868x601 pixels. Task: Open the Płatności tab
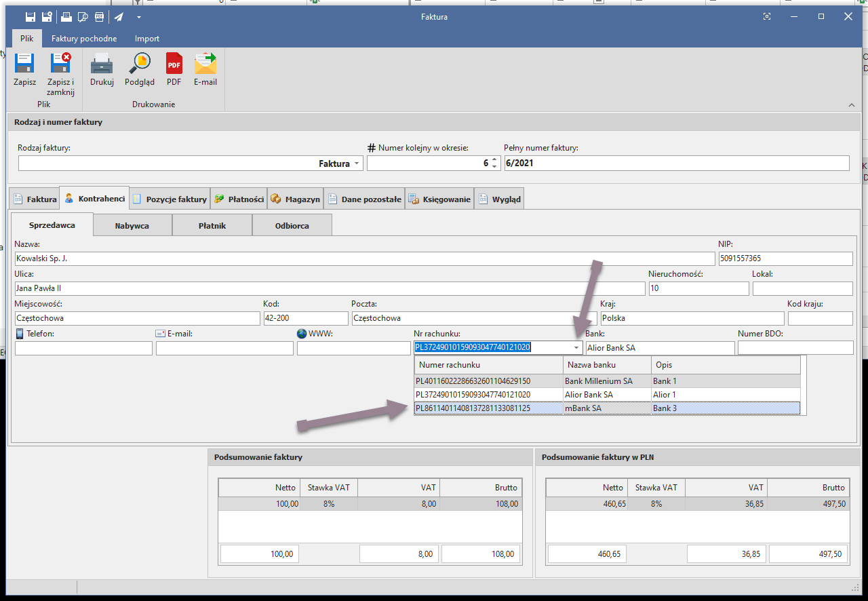coord(239,199)
